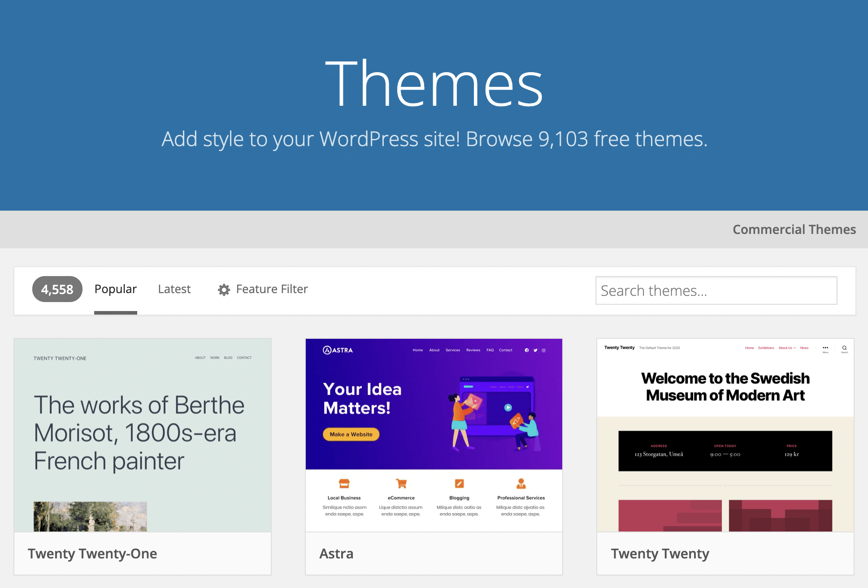Click the Astra theme title
This screenshot has width=868, height=588.
(336, 553)
